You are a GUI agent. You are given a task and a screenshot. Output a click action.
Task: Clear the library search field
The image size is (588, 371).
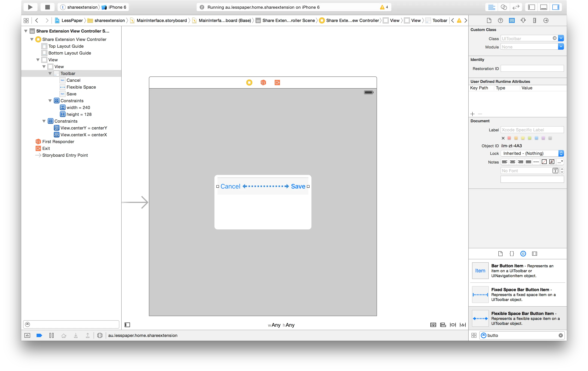[x=561, y=335]
